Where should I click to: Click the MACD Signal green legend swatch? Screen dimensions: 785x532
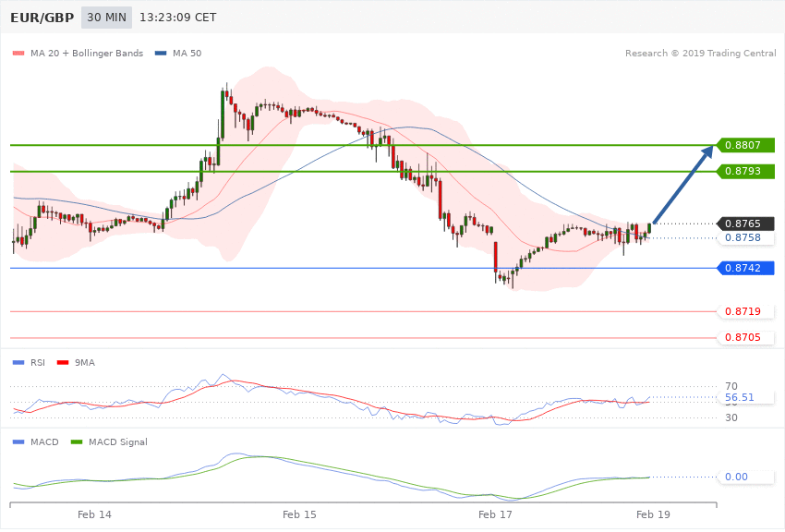click(77, 441)
